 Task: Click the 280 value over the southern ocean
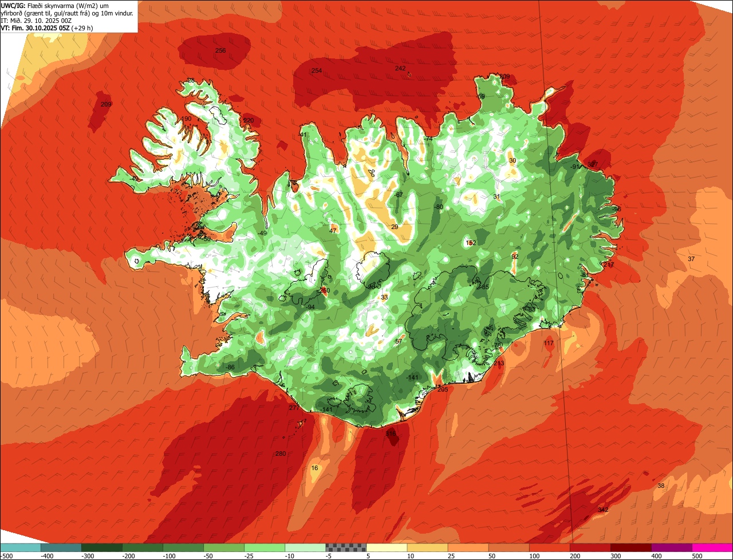pos(281,453)
